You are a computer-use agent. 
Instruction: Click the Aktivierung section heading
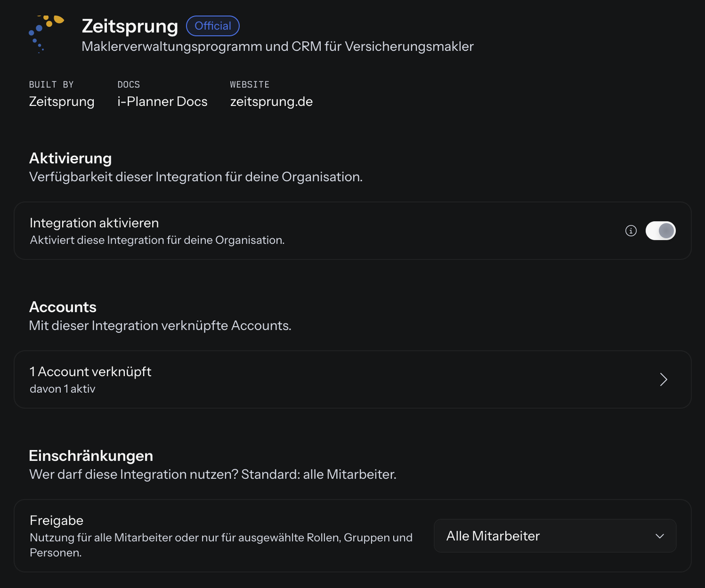pyautogui.click(x=70, y=158)
